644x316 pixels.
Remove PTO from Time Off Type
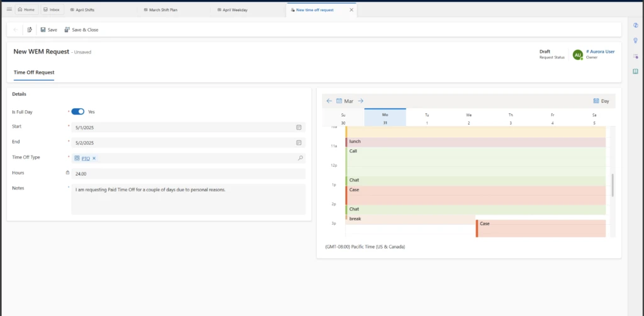94,159
